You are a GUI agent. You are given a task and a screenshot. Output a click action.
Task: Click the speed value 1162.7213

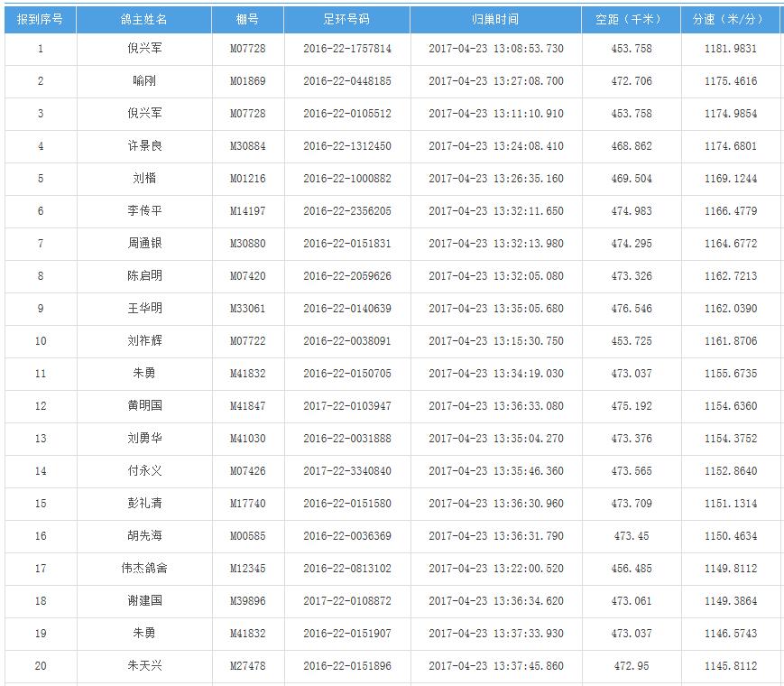pyautogui.click(x=730, y=276)
